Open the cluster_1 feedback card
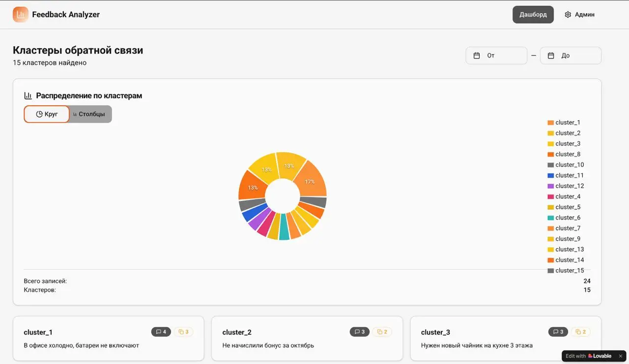This screenshot has width=629, height=364. click(108, 338)
